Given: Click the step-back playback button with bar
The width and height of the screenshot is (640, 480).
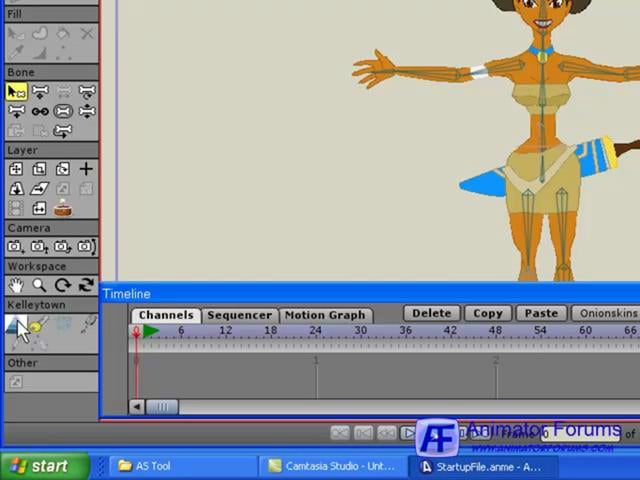Looking at the screenshot, I should point(363,433).
